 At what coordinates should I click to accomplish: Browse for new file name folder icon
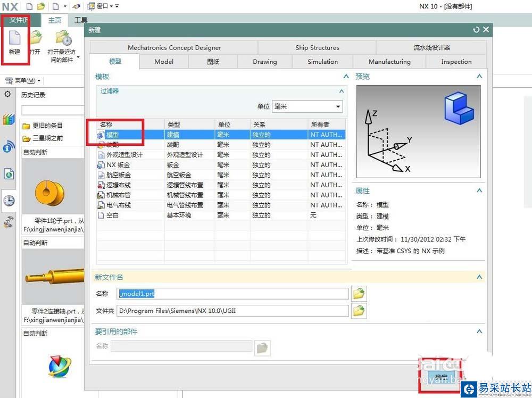click(x=359, y=294)
